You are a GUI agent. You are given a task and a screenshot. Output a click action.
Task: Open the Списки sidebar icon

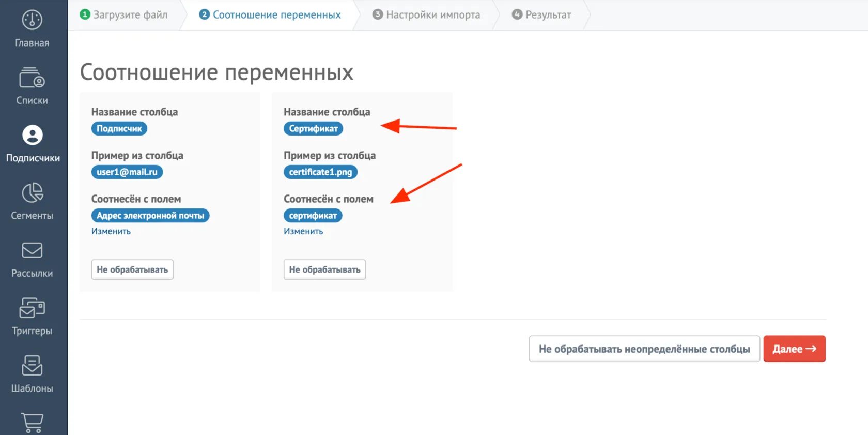pyautogui.click(x=32, y=78)
